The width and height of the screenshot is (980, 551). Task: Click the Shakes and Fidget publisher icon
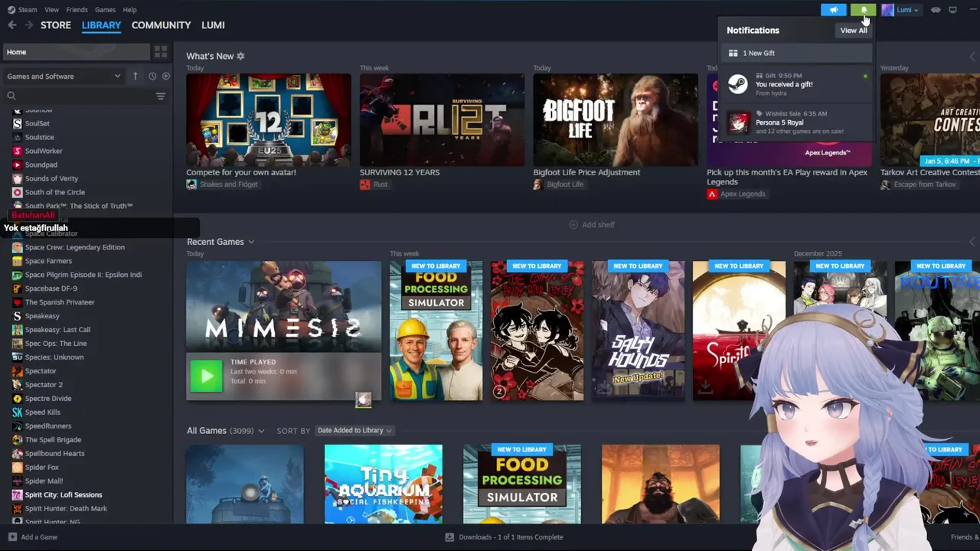[191, 184]
